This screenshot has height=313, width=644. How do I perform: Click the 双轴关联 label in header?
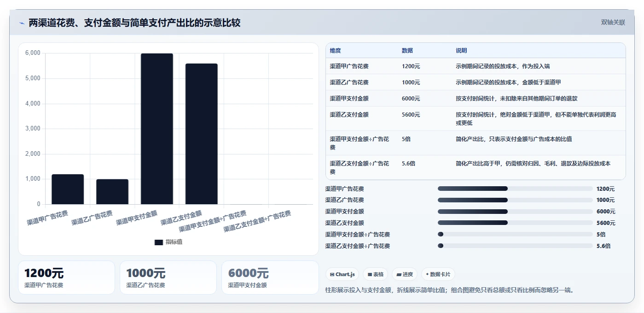613,23
